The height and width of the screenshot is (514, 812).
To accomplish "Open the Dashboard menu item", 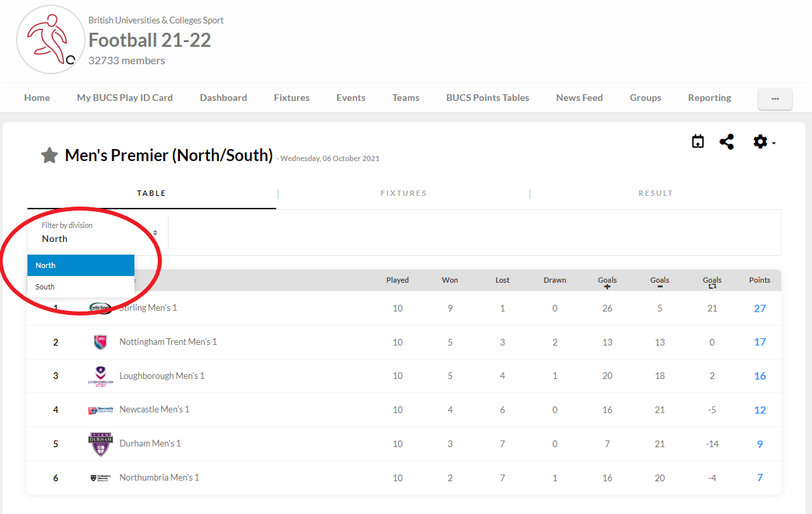I will click(x=223, y=98).
